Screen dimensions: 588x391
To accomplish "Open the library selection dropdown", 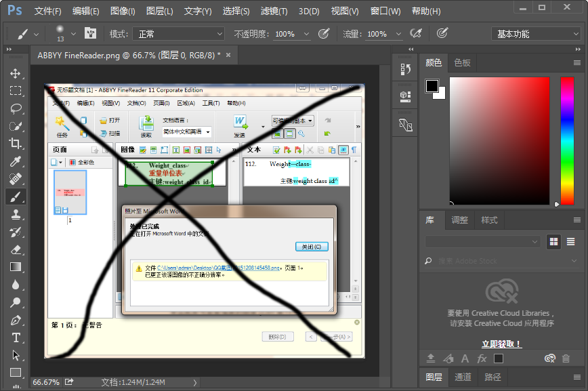I will pyautogui.click(x=482, y=242).
